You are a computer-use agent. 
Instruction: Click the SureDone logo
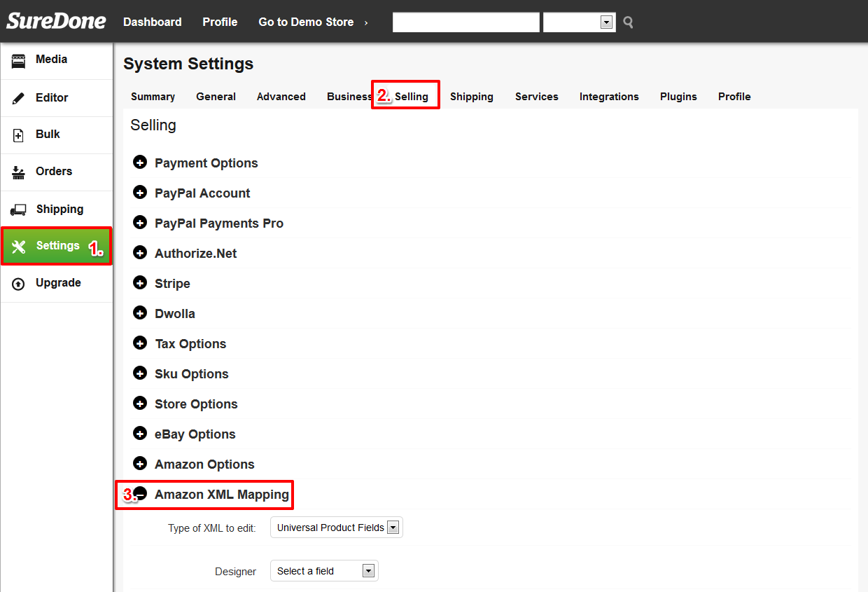point(56,21)
